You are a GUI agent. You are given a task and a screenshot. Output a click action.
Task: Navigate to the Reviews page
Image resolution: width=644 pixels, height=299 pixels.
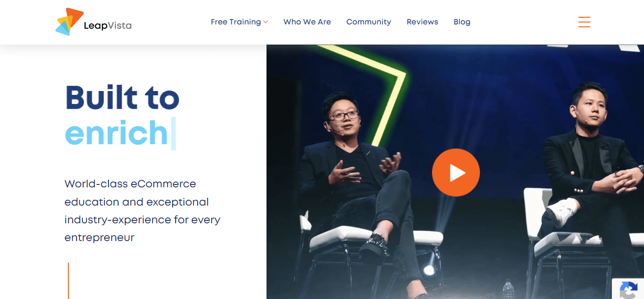point(422,22)
